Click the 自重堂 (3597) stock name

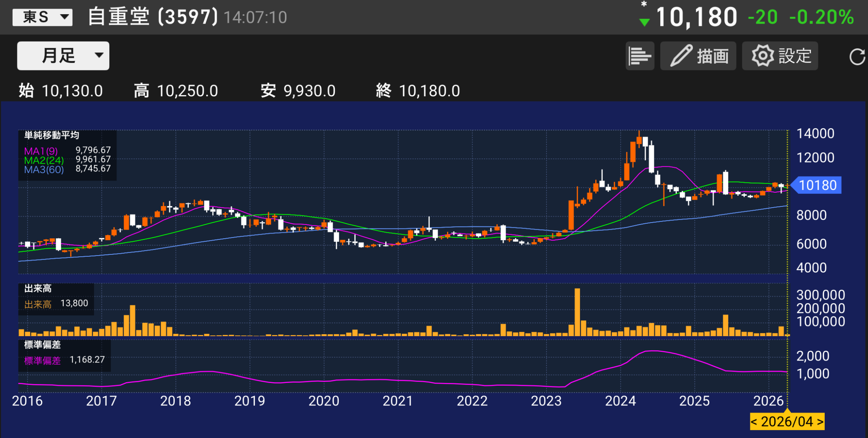153,17
